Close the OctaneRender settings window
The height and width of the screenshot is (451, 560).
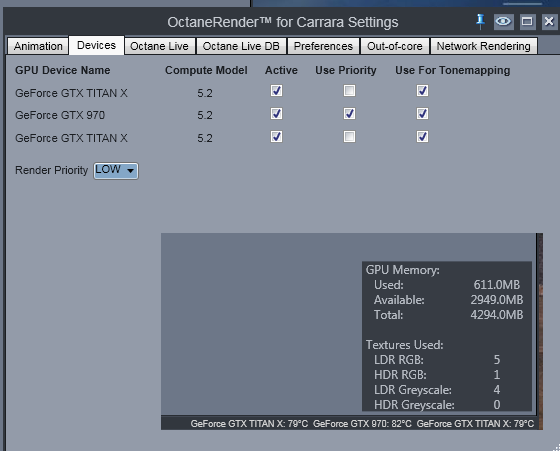[549, 22]
